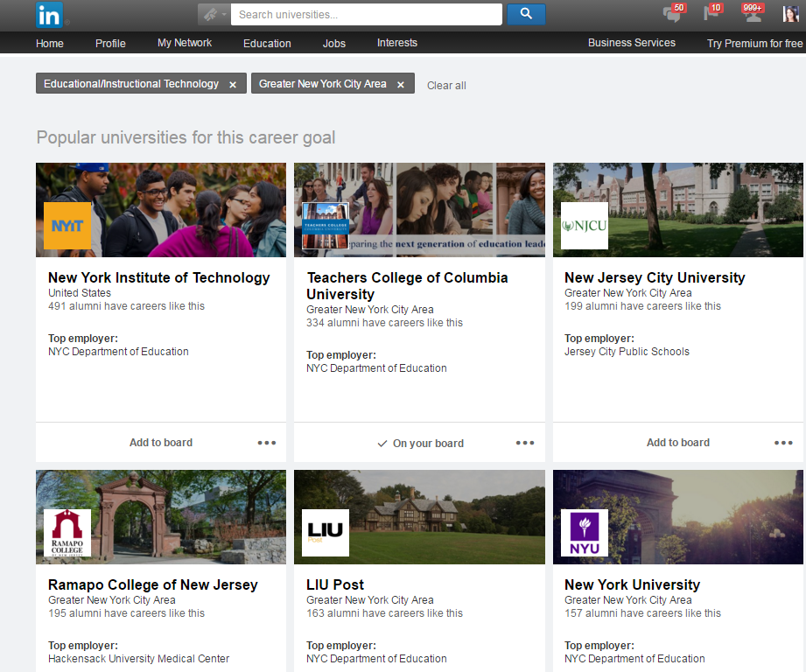Click the LIU Post logo thumbnail
This screenshot has height=672, width=806.
point(326,533)
